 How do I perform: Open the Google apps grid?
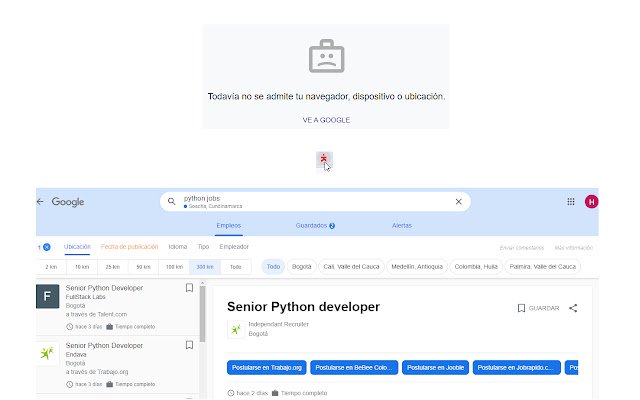click(571, 202)
